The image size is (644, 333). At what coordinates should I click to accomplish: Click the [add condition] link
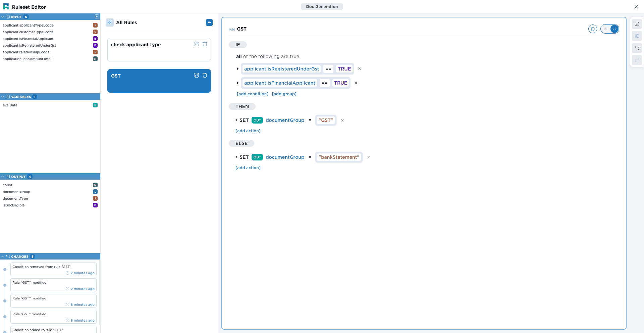coord(252,94)
